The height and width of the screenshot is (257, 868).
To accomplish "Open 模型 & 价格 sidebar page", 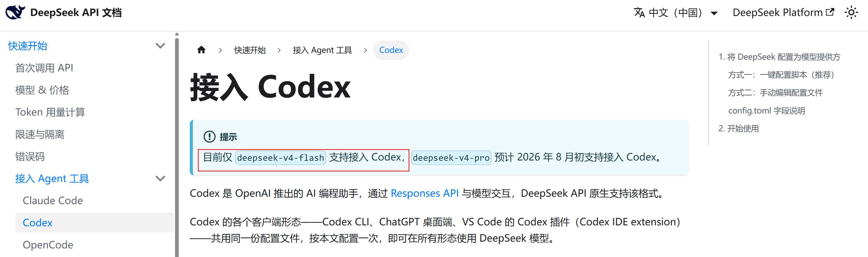I will coord(42,90).
